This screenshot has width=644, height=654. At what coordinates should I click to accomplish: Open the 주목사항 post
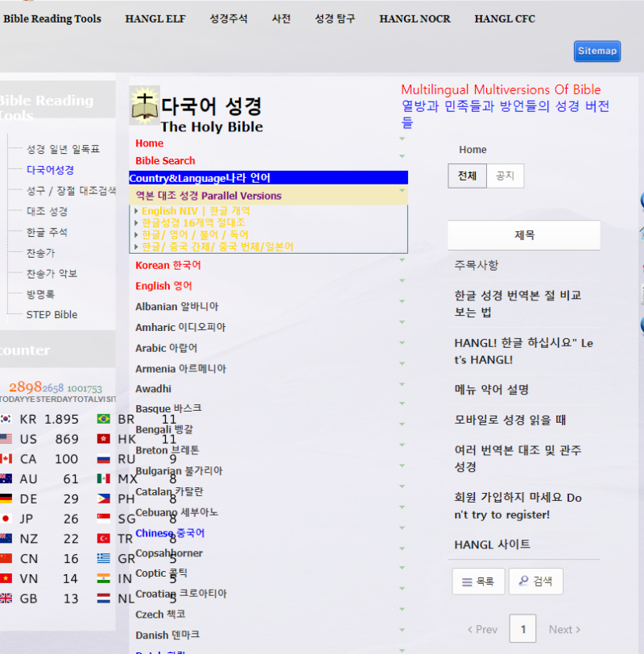tap(476, 265)
